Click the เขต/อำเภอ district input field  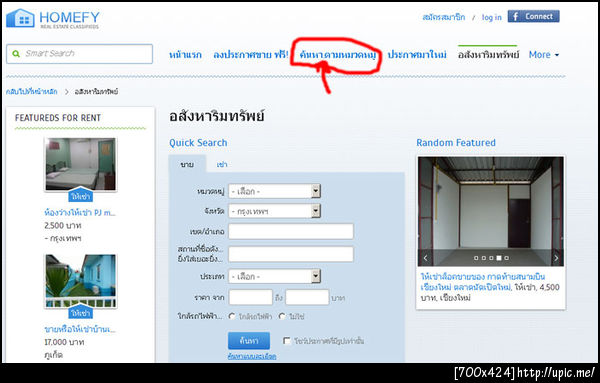[291, 231]
